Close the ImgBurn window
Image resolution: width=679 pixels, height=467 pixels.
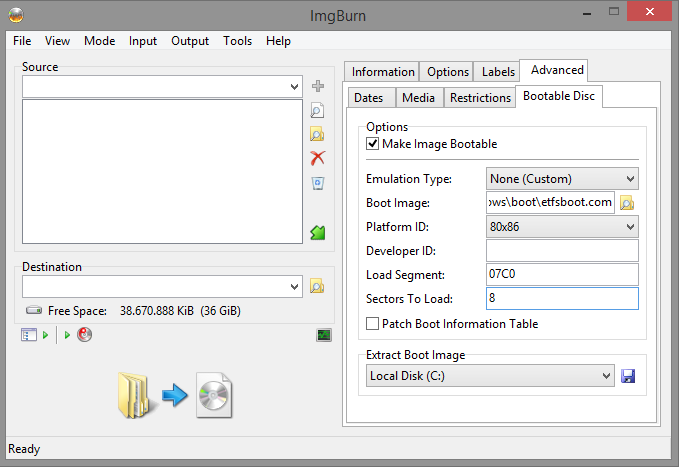pos(649,12)
